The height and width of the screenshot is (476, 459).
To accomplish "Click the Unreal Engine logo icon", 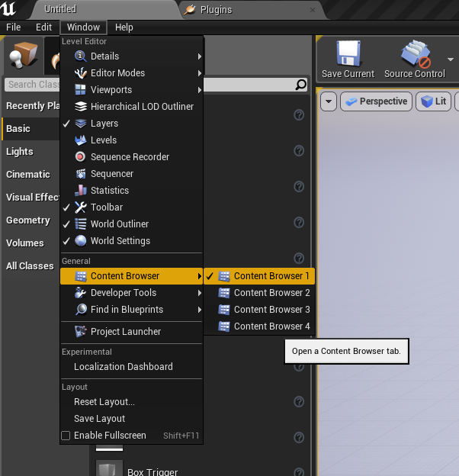I will (x=8, y=8).
